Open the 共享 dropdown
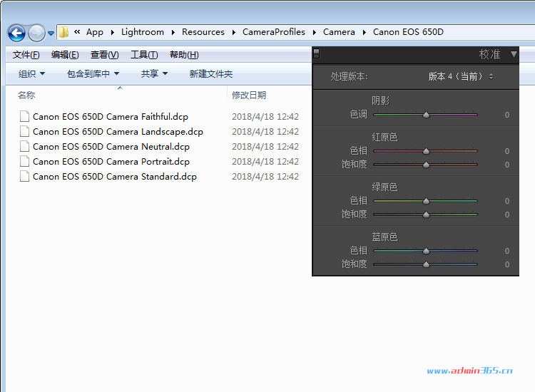The image size is (535, 392). pyautogui.click(x=154, y=73)
